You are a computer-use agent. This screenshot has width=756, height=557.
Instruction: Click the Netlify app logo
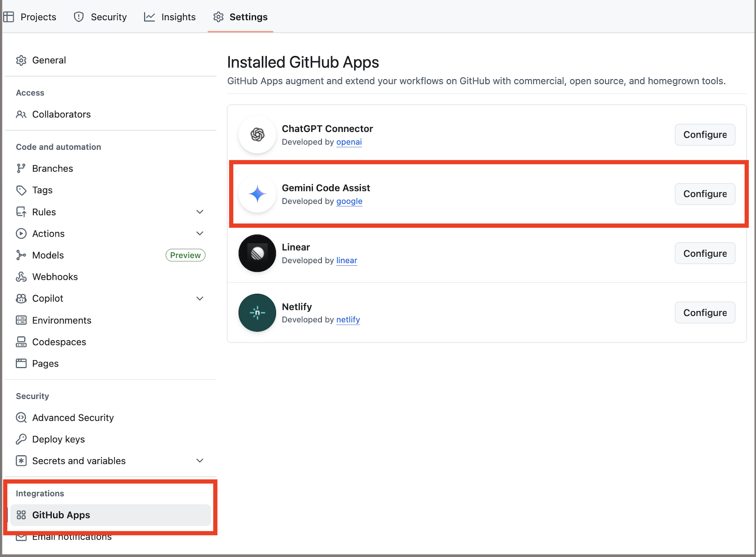[257, 313]
